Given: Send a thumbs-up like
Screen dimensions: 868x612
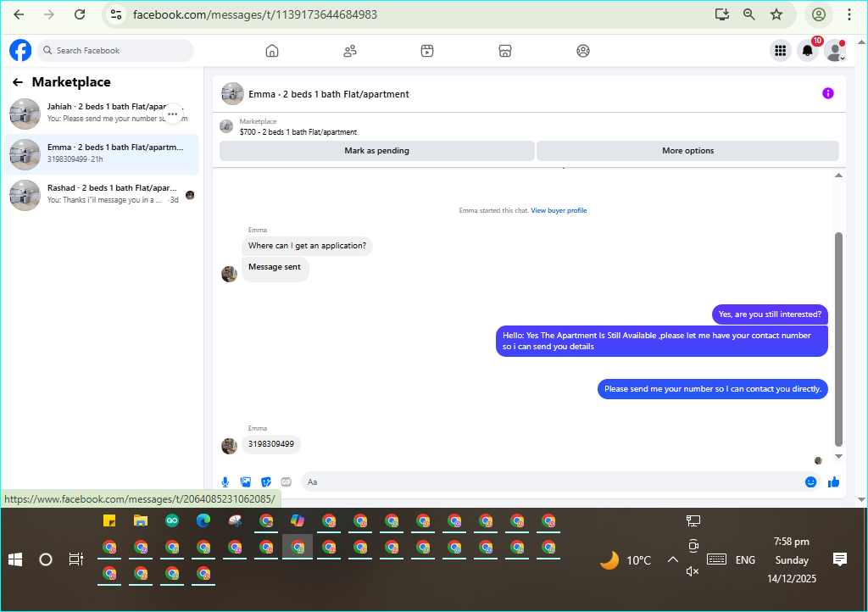Looking at the screenshot, I should (x=834, y=482).
